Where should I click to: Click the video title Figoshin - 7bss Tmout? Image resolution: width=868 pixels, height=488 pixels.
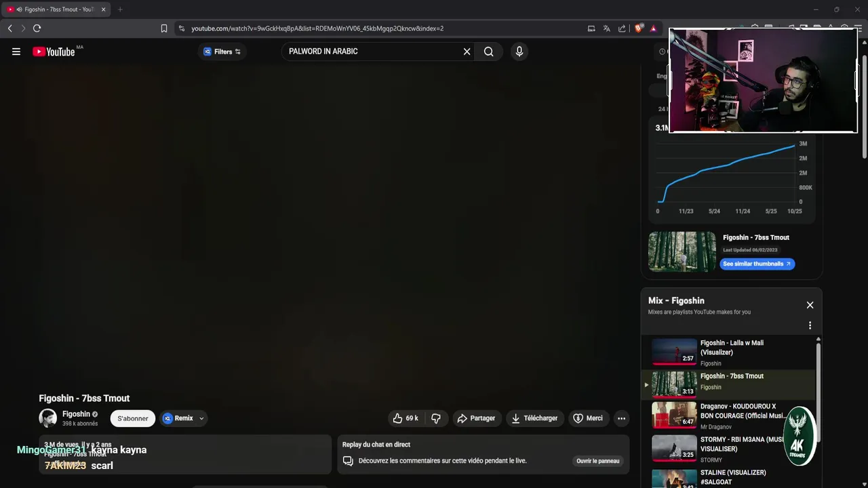tap(84, 399)
